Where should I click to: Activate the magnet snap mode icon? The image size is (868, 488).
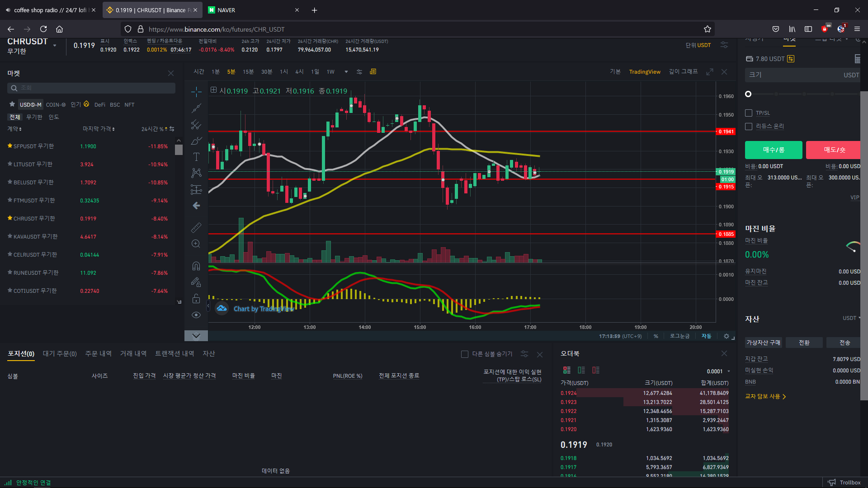point(196,266)
